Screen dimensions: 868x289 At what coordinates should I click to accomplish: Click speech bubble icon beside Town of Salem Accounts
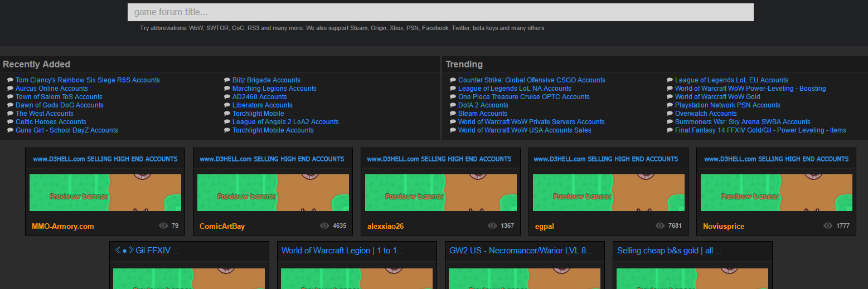[11, 97]
